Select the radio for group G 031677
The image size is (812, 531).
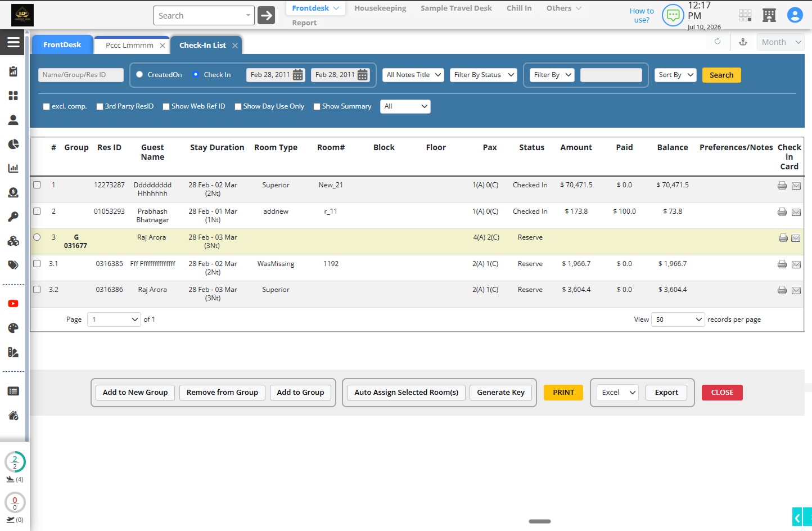click(x=37, y=237)
